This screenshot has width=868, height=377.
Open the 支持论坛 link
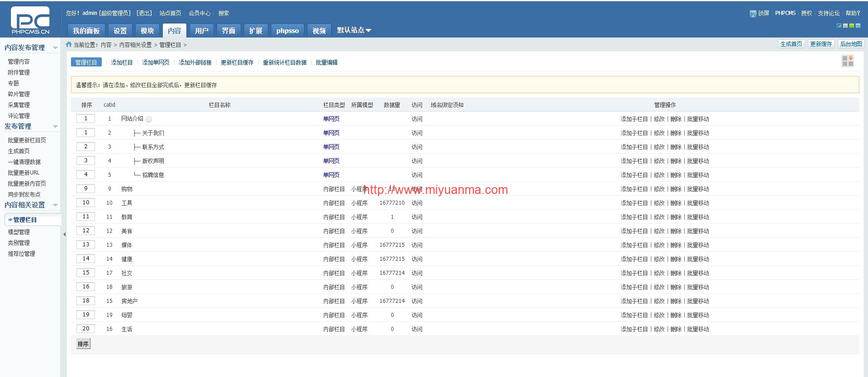[829, 14]
